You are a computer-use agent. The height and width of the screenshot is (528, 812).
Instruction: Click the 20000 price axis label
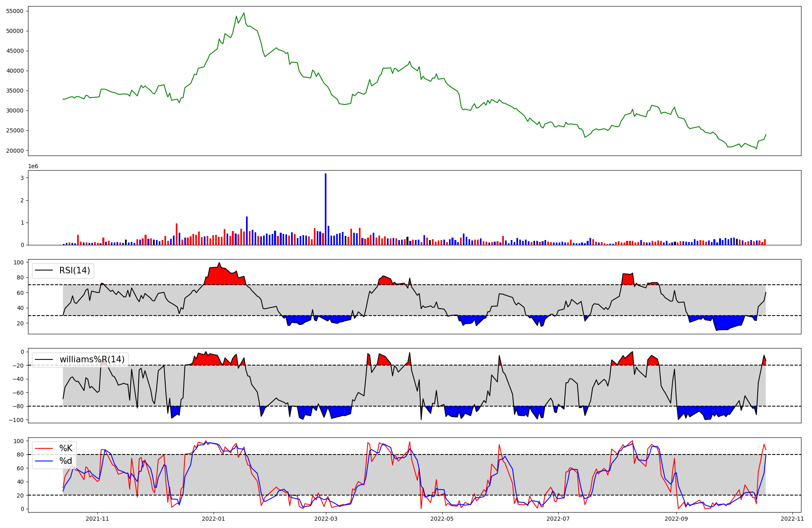coord(15,151)
